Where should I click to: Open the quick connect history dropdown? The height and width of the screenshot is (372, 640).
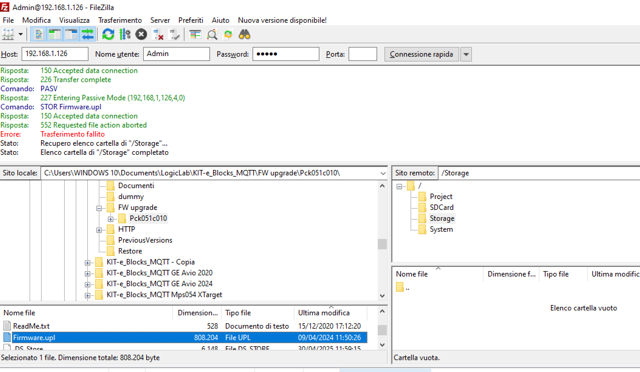coord(466,54)
